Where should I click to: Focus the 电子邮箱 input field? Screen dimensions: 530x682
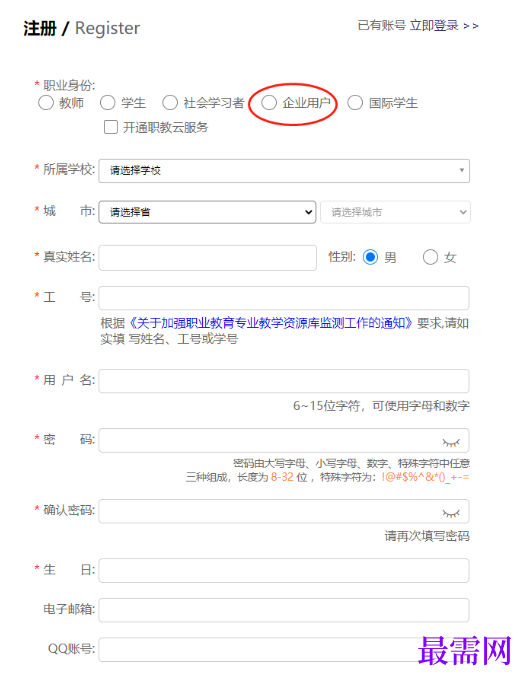tap(284, 610)
